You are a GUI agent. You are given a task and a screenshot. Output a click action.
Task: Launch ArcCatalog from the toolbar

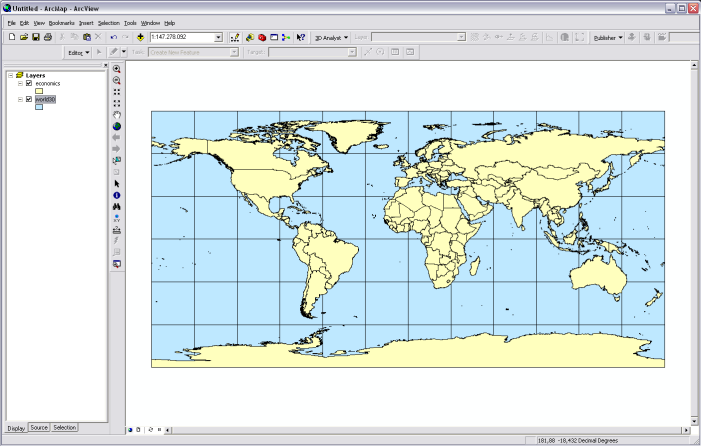coord(250,38)
